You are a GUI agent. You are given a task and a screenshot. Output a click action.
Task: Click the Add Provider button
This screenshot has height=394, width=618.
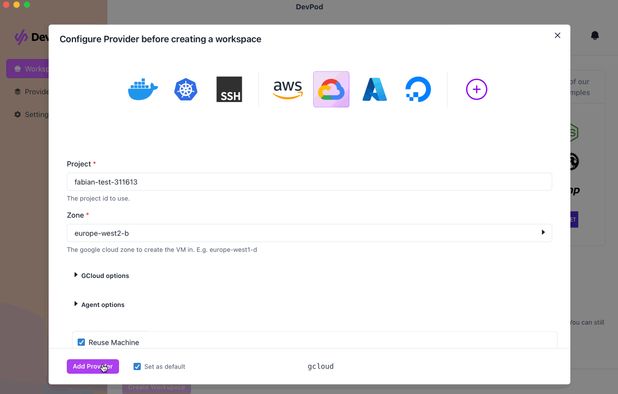coord(93,366)
